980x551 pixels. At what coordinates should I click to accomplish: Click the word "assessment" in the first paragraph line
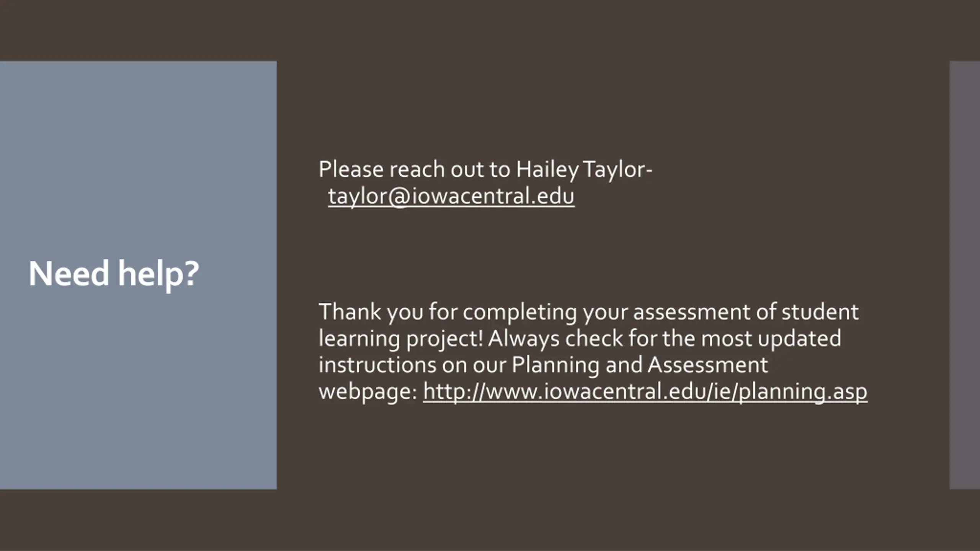691,312
